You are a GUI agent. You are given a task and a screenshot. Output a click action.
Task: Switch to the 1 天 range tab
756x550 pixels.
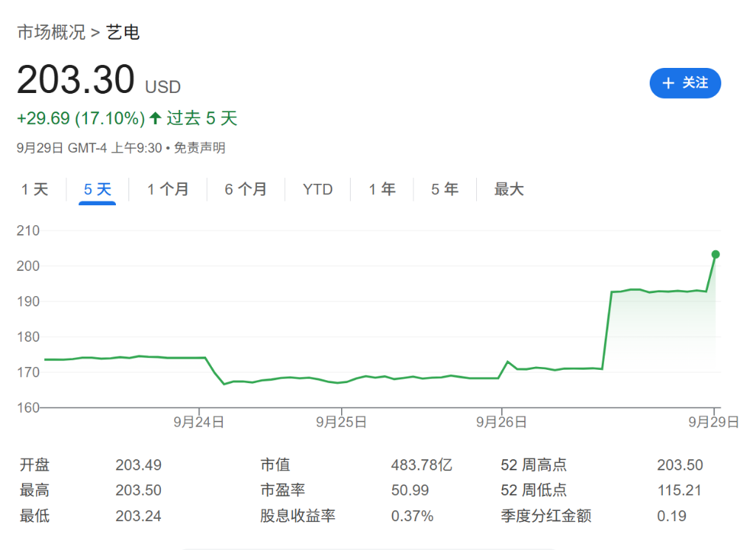35,190
